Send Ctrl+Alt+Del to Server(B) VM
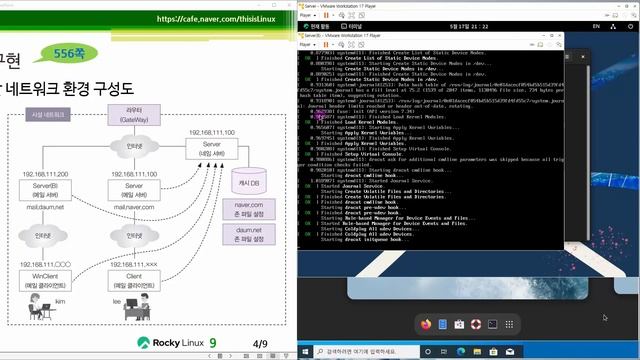Screen dimensions: 640x360 (342, 44)
